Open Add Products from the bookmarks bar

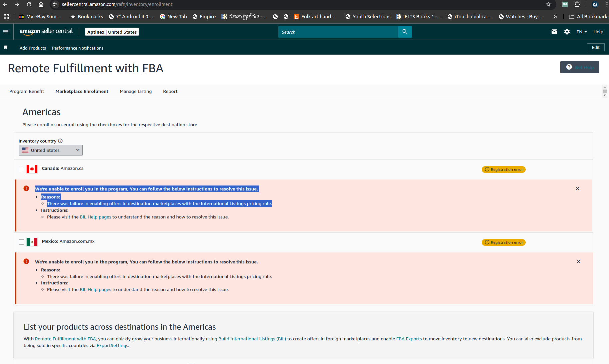(x=33, y=48)
